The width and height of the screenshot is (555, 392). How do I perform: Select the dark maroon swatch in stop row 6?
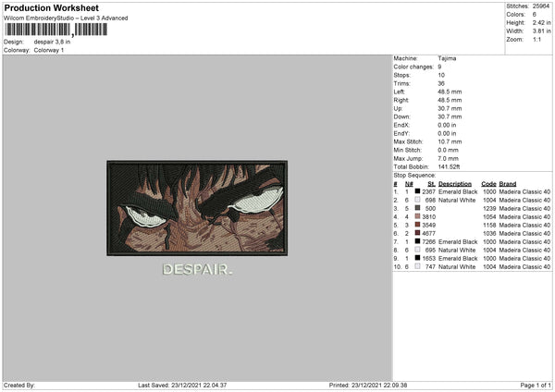click(418, 233)
